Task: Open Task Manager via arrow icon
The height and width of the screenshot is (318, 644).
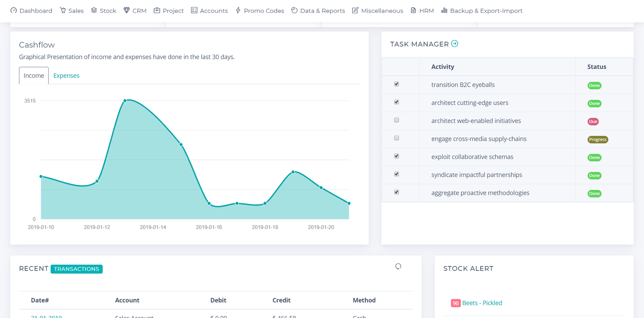Action: [454, 44]
